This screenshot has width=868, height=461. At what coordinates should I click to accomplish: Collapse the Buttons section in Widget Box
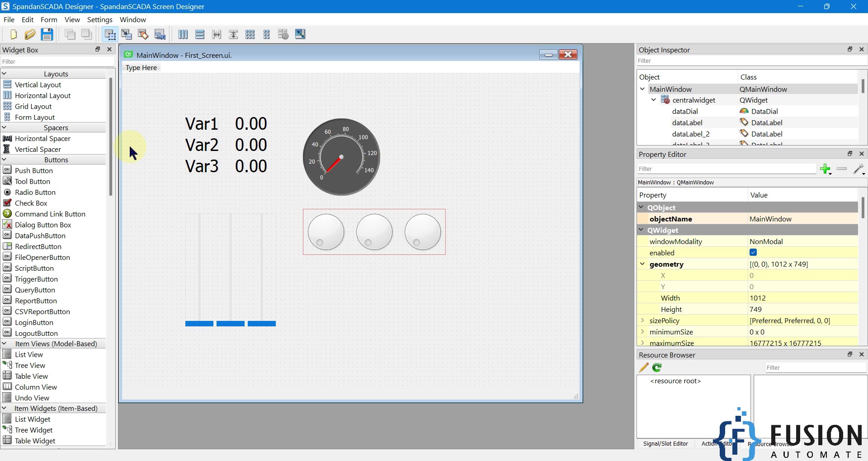[4, 160]
